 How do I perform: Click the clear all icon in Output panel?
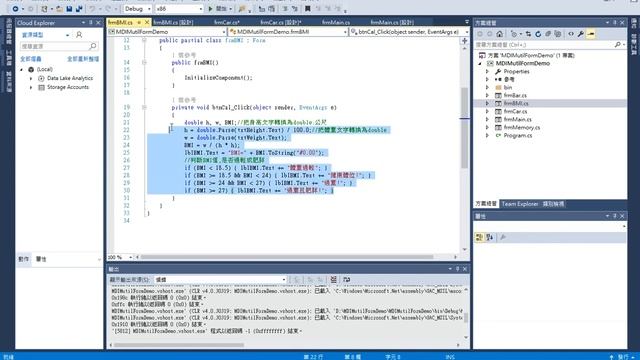pyautogui.click(x=333, y=280)
